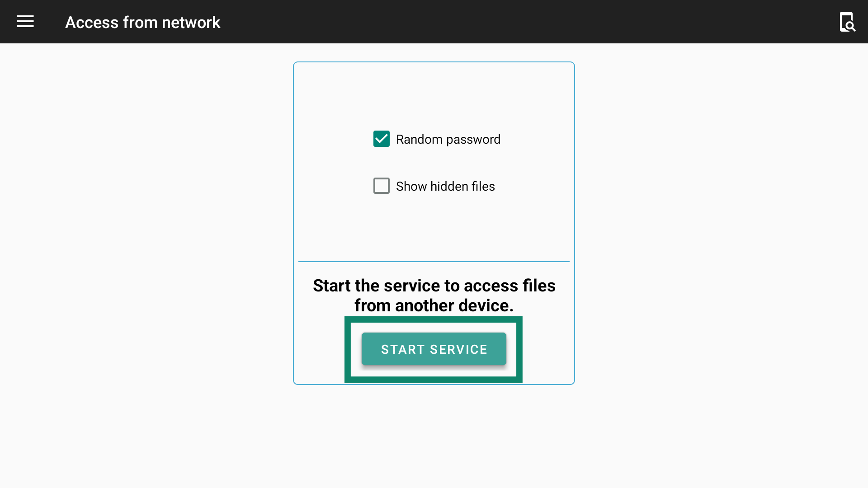Open search using the magnifier document icon
The height and width of the screenshot is (488, 868).
(847, 22)
